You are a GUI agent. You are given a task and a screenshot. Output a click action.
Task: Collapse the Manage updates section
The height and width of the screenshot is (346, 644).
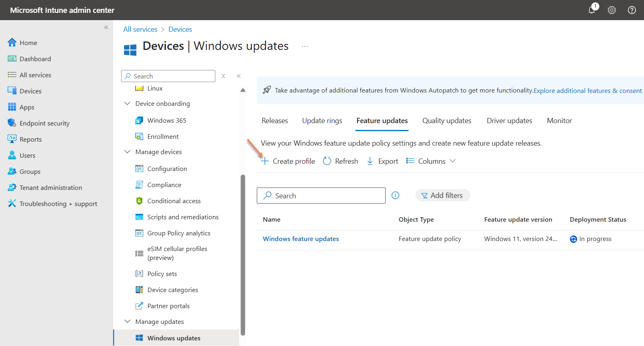[x=127, y=321]
